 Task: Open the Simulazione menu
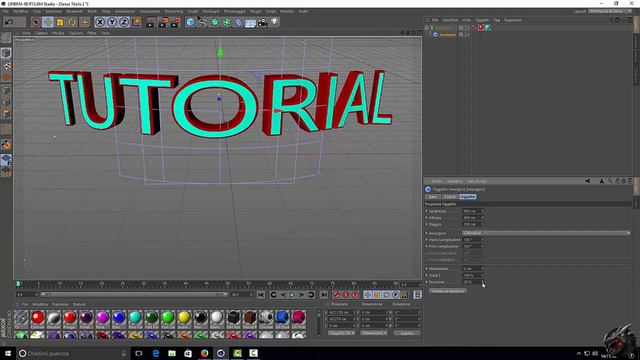(x=150, y=11)
